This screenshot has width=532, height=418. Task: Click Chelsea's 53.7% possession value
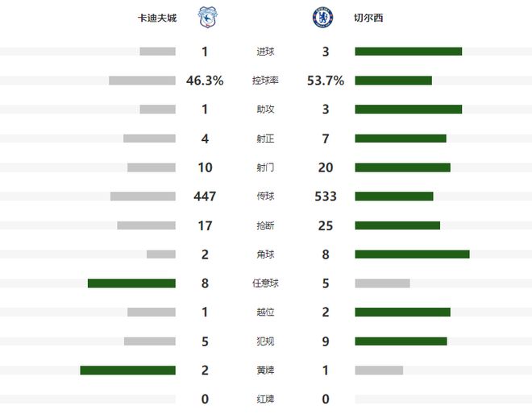[326, 81]
